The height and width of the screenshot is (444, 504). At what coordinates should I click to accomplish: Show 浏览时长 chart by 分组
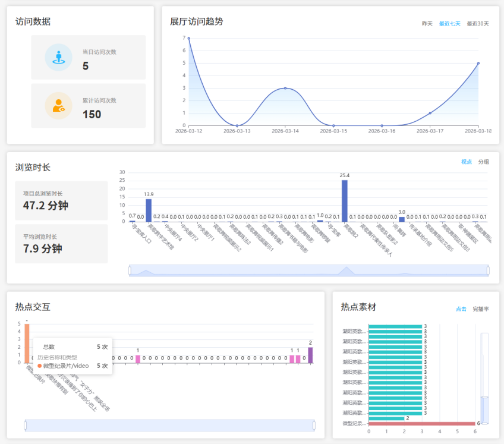tap(484, 162)
